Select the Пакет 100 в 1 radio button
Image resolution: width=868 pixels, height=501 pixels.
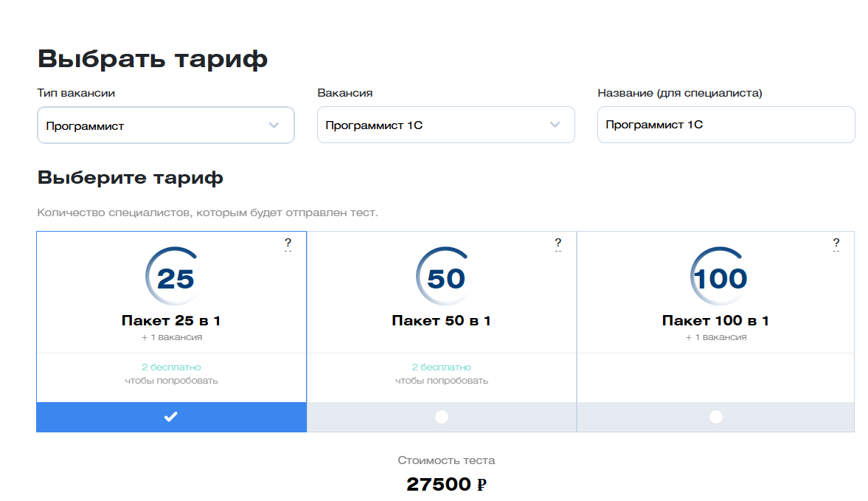pos(716,417)
